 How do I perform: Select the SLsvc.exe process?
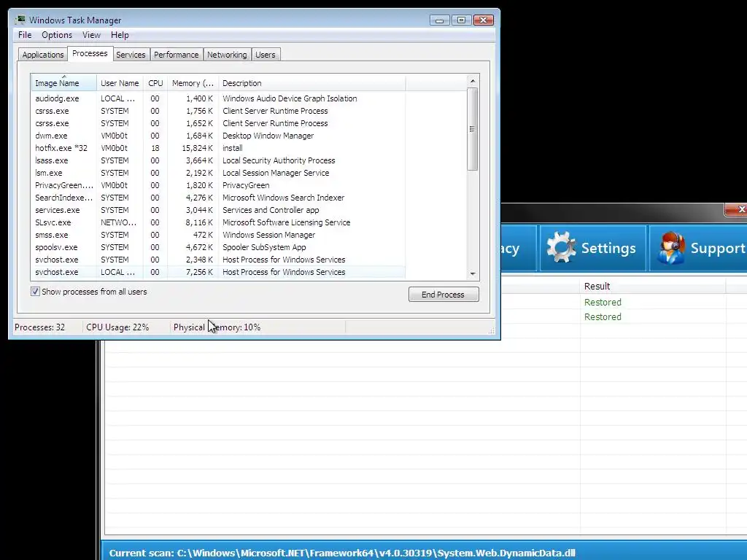[x=218, y=222]
